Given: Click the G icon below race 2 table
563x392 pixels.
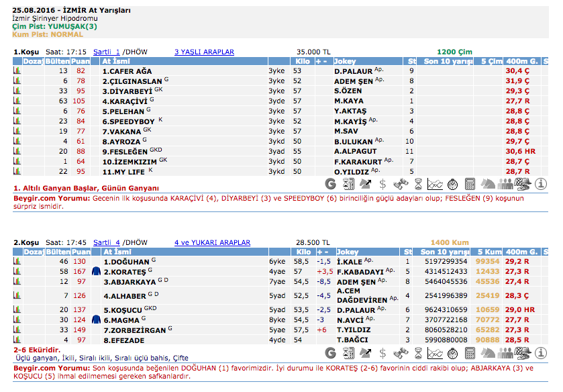Looking at the screenshot, I should pos(330,352).
